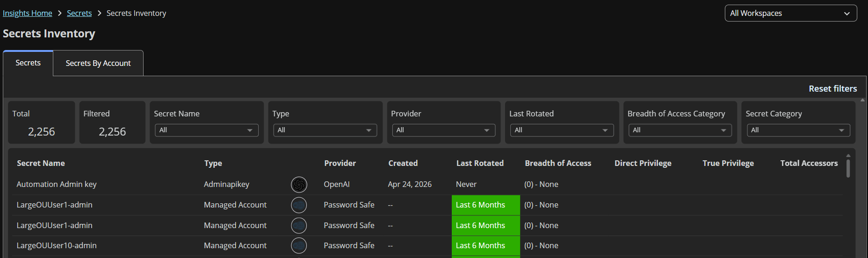
Task: Sort by Type column header
Action: point(213,163)
